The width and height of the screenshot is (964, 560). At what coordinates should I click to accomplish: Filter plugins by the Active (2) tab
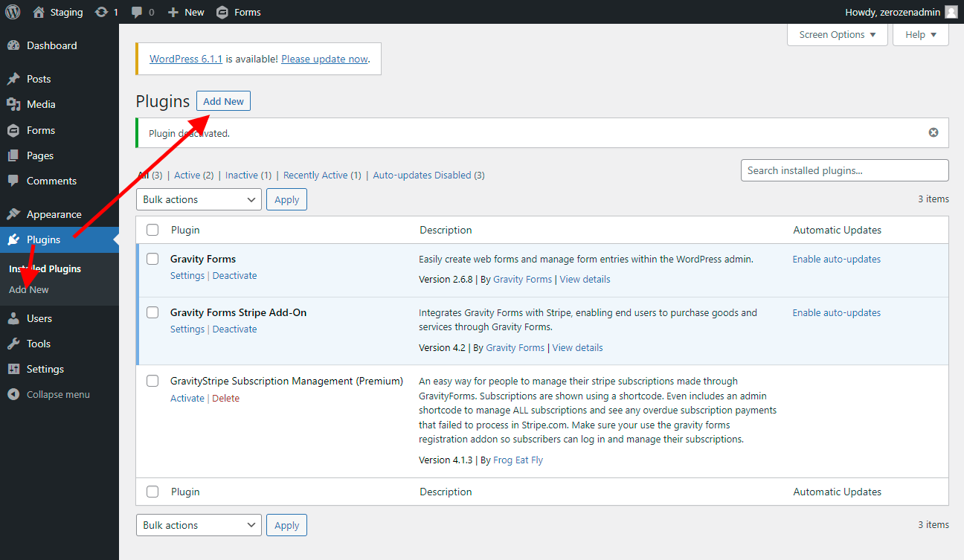(x=194, y=175)
